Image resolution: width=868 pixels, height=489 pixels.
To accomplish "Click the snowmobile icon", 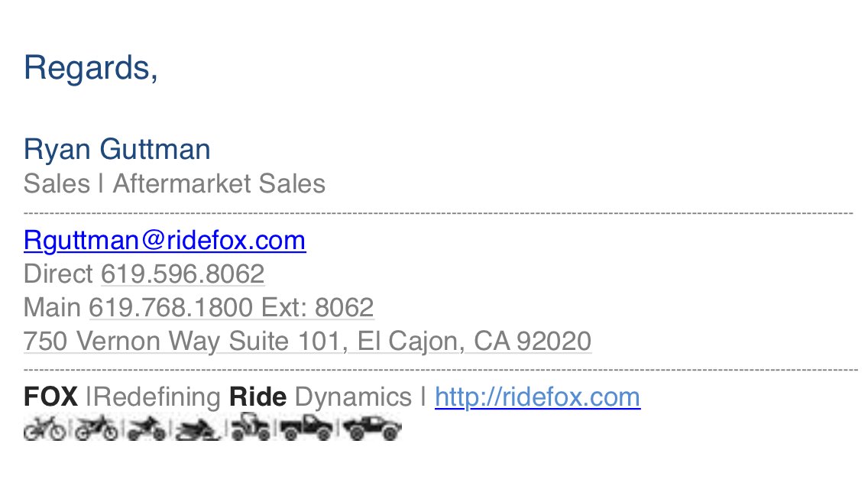I will pos(198,429).
